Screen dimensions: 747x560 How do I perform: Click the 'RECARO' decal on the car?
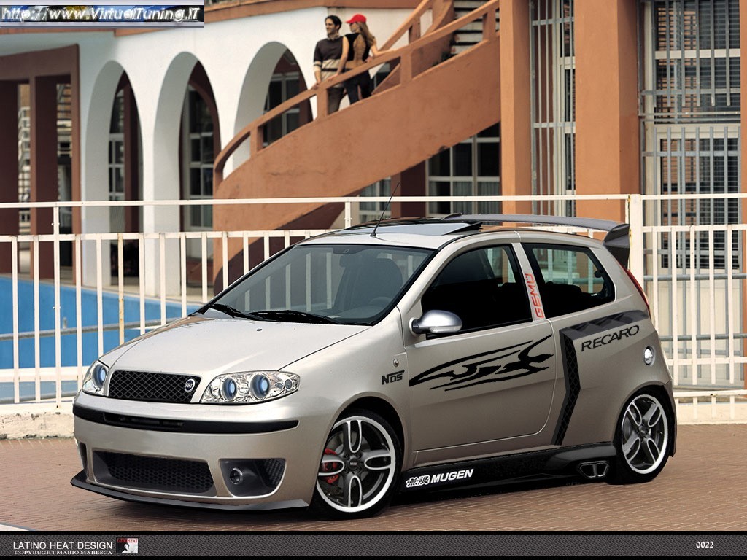click(x=610, y=338)
